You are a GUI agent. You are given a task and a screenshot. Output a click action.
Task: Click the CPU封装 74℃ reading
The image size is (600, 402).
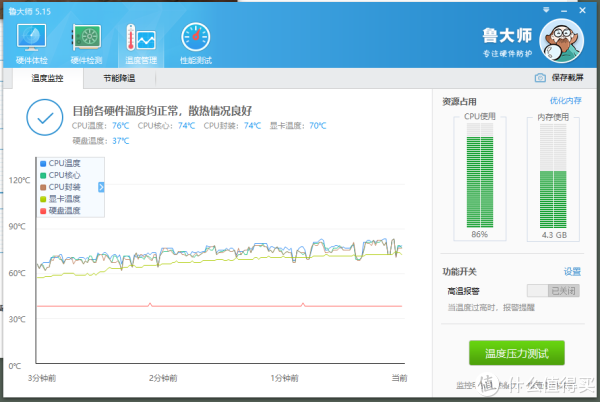(x=232, y=125)
